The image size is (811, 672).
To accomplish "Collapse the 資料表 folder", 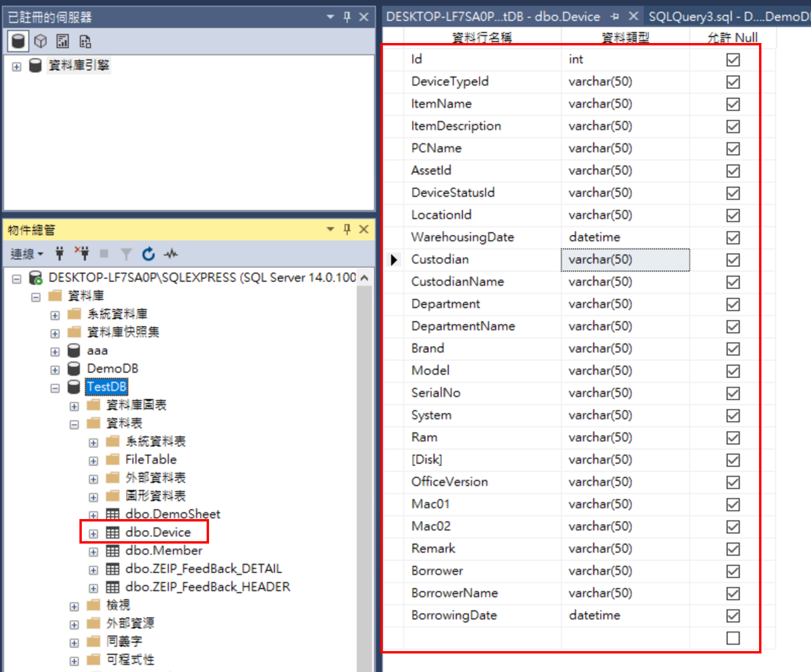I will coord(74,424).
